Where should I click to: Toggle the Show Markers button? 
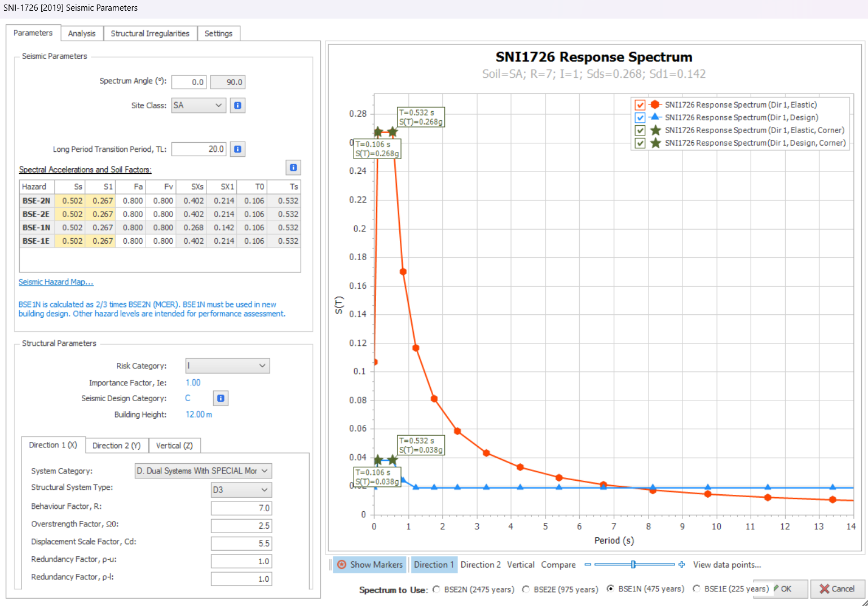(370, 565)
